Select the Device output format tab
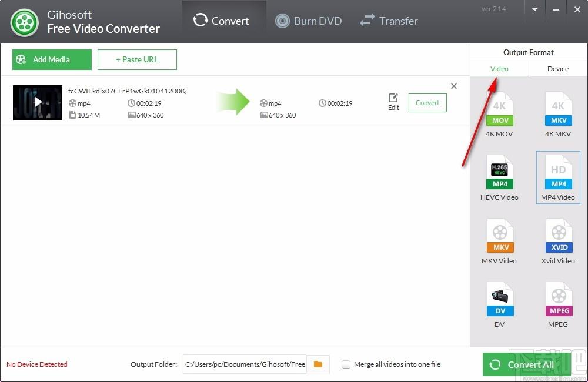Screen dimensions: 588x382 pyautogui.click(x=558, y=69)
